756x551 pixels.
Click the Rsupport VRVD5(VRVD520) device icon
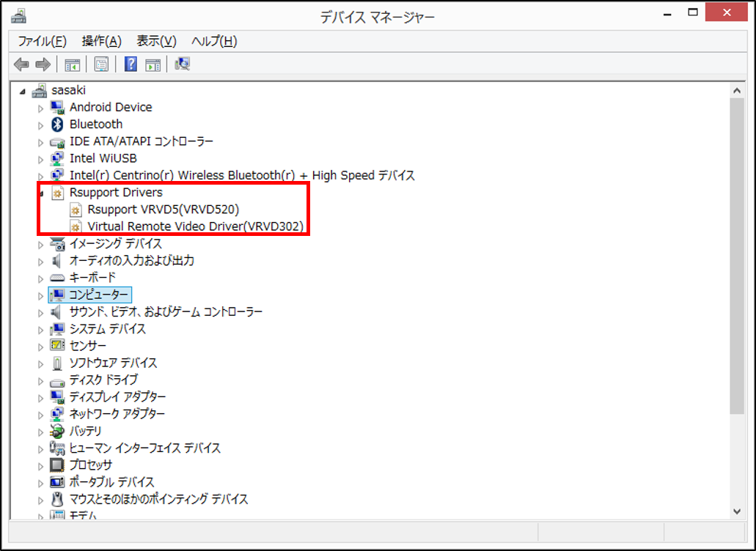point(76,210)
